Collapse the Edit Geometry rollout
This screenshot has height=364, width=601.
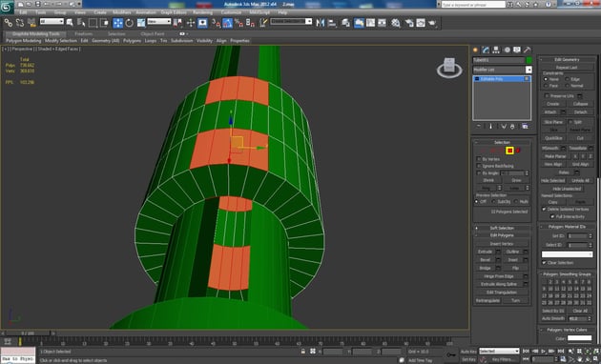coord(567,60)
